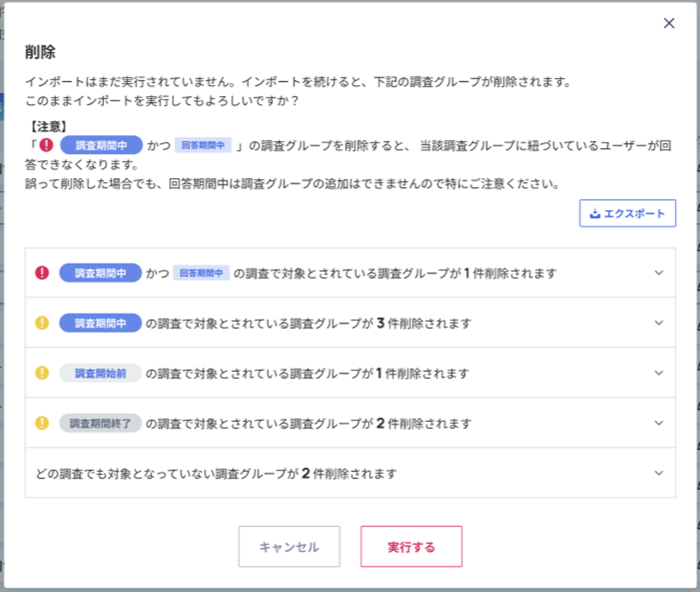
Task: Click the text このままインポートを実行してもよろしいですか？
Action: pos(163,100)
